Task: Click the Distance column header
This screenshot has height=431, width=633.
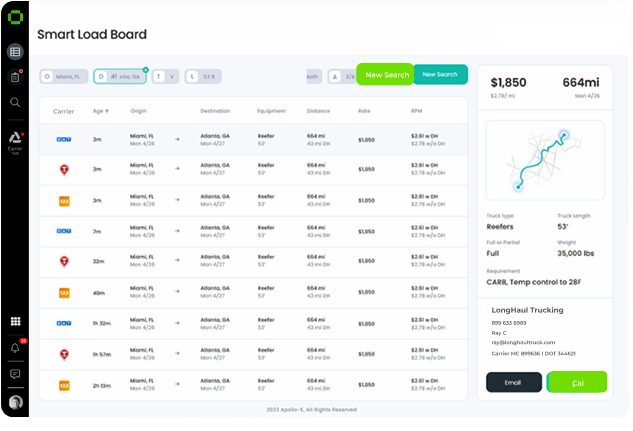Action: (318, 111)
